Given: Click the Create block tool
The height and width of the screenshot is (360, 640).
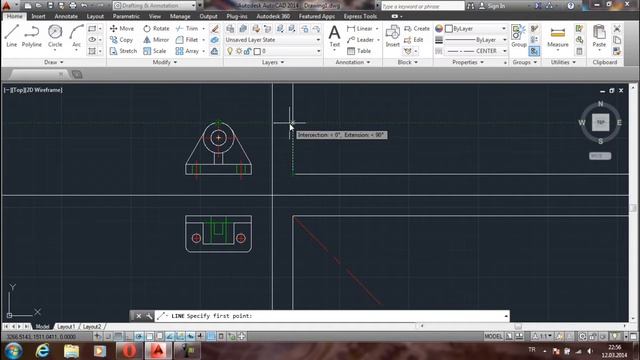Looking at the screenshot, I should click(417, 29).
